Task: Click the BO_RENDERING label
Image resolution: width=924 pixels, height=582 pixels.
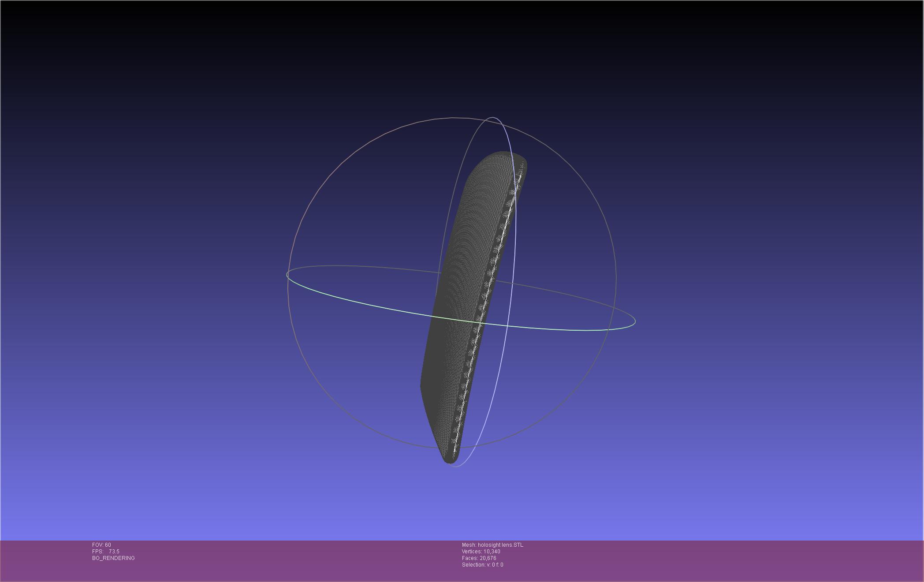Action: tap(113, 558)
